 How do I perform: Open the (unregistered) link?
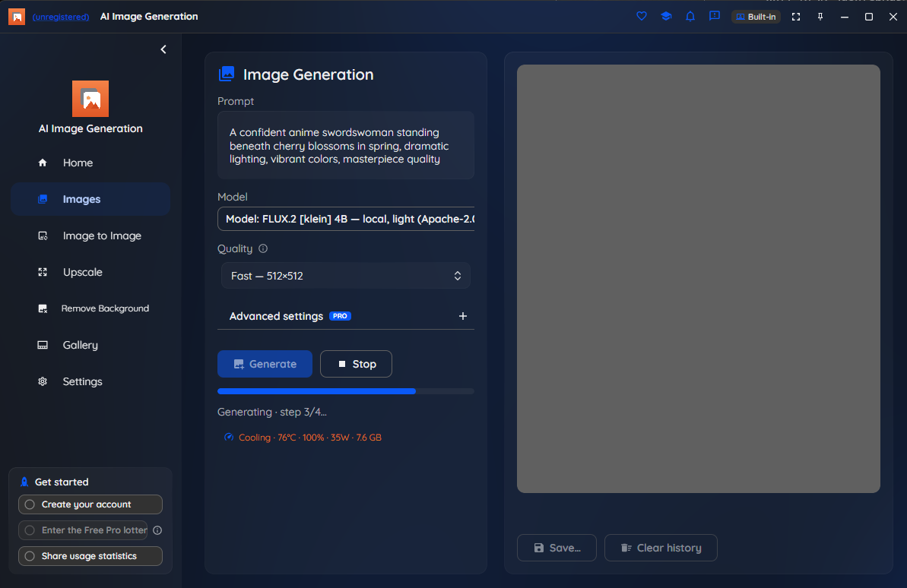tap(61, 17)
